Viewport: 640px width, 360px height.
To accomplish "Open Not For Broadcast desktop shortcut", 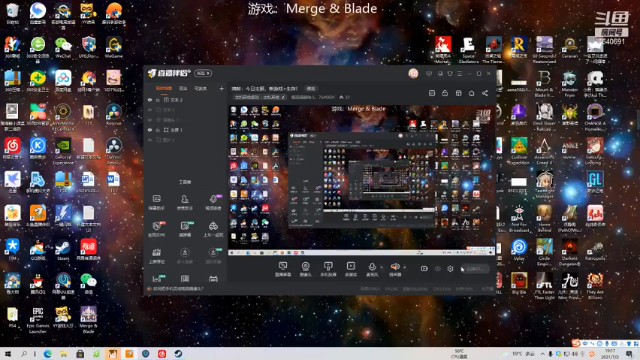I will (519, 219).
